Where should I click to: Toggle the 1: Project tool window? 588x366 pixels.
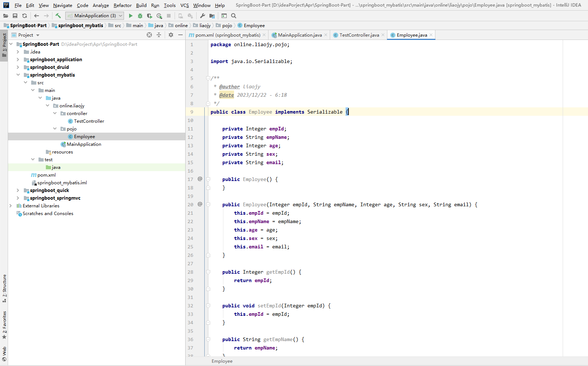(x=4, y=45)
